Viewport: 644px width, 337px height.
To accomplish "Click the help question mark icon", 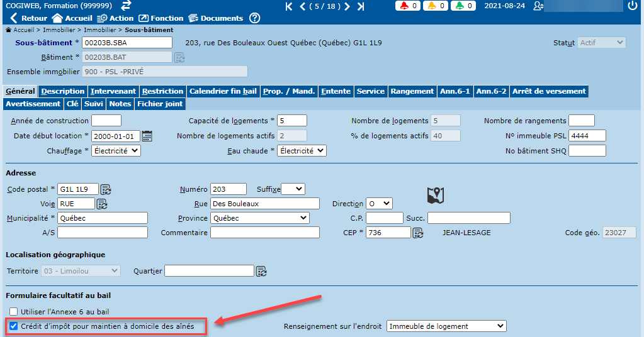I will [254, 18].
